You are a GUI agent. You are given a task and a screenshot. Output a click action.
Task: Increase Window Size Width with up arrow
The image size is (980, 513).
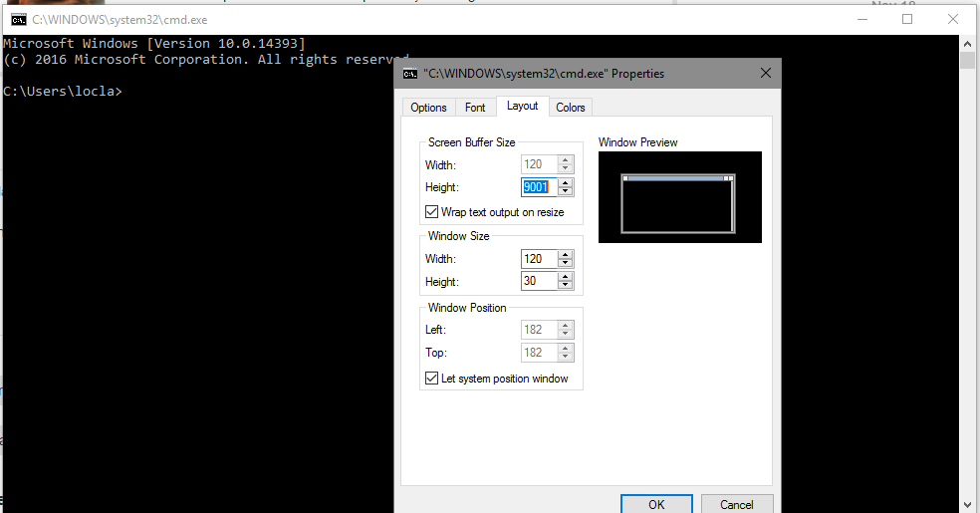pos(566,254)
